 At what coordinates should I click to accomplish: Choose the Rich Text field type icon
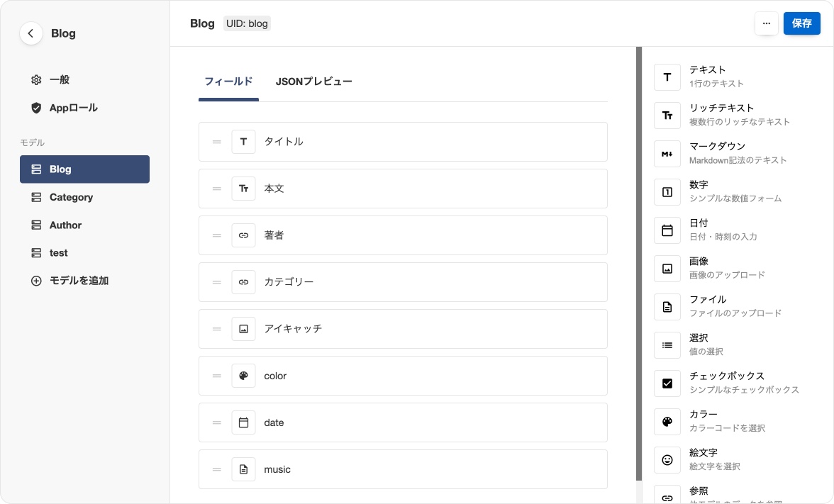pyautogui.click(x=667, y=116)
